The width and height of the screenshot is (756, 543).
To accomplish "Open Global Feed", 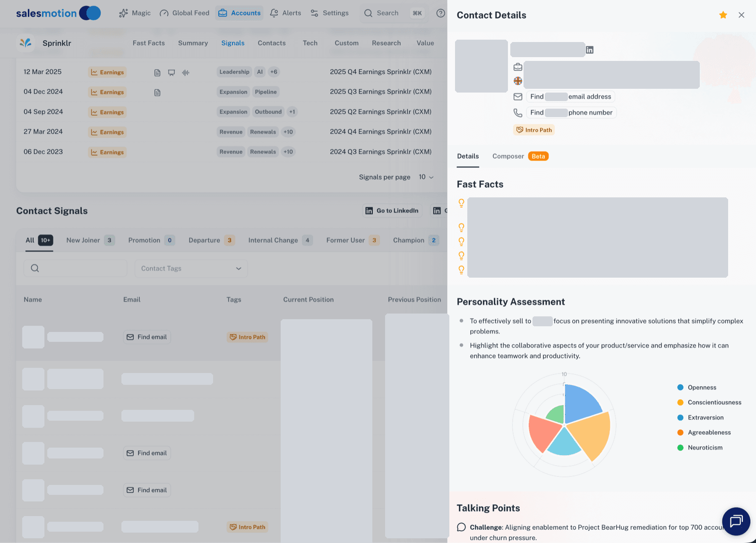I will click(x=184, y=13).
